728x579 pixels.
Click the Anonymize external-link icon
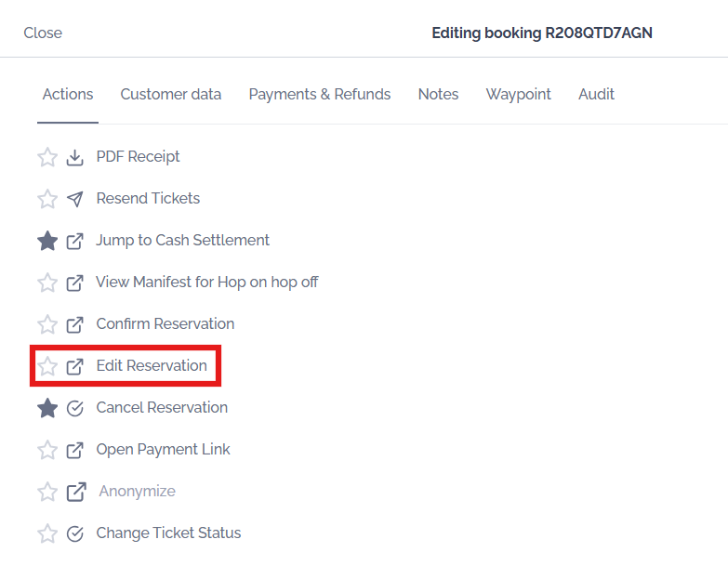[x=76, y=492]
